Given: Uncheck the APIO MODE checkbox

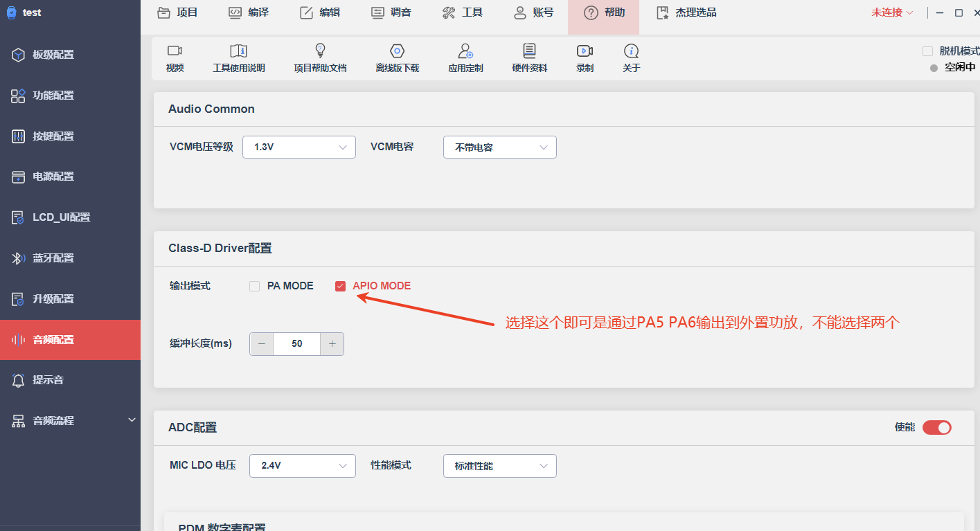Looking at the screenshot, I should (340, 286).
